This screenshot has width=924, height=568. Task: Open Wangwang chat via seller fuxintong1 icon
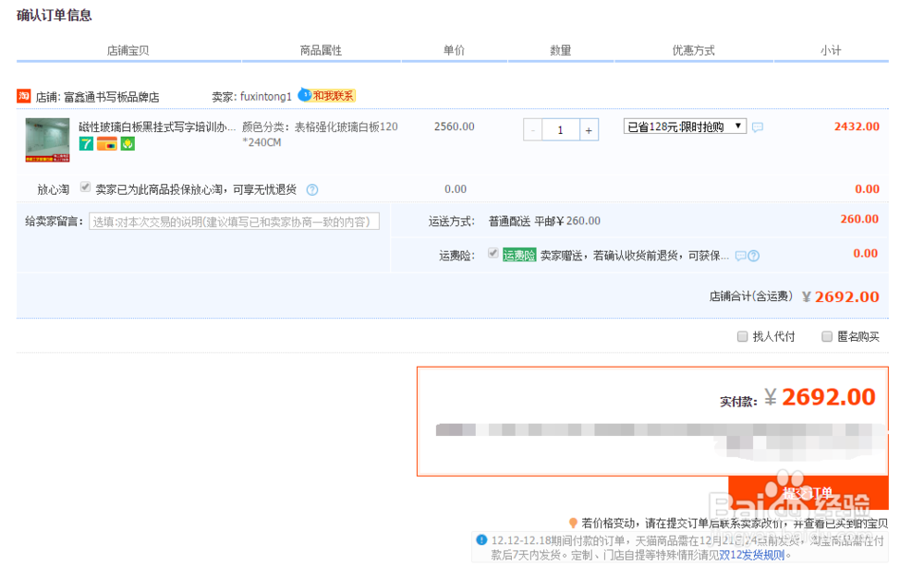coord(306,94)
